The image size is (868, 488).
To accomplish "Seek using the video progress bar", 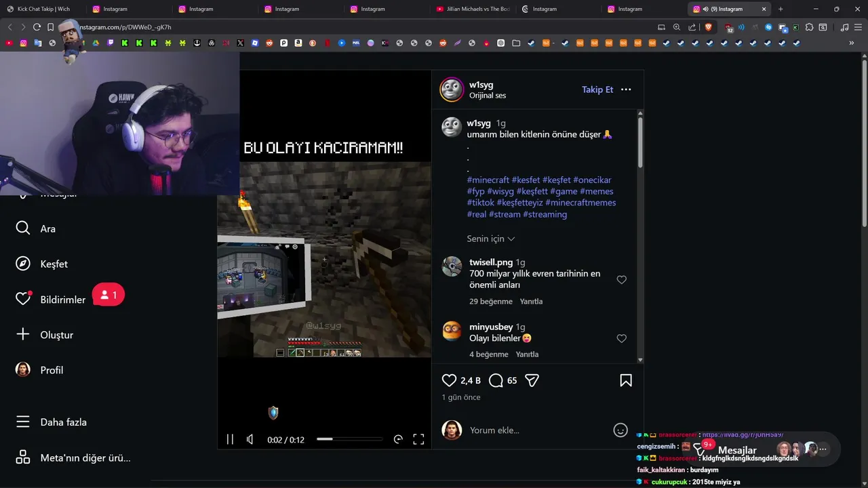I will [349, 439].
